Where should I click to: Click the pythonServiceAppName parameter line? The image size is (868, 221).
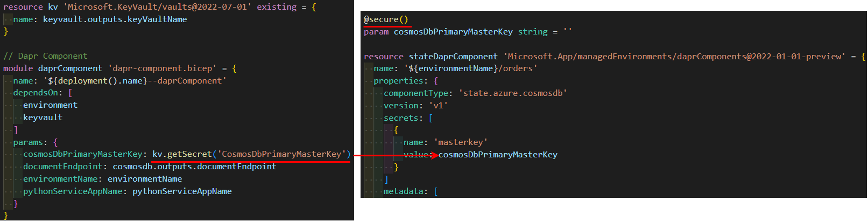[128, 191]
